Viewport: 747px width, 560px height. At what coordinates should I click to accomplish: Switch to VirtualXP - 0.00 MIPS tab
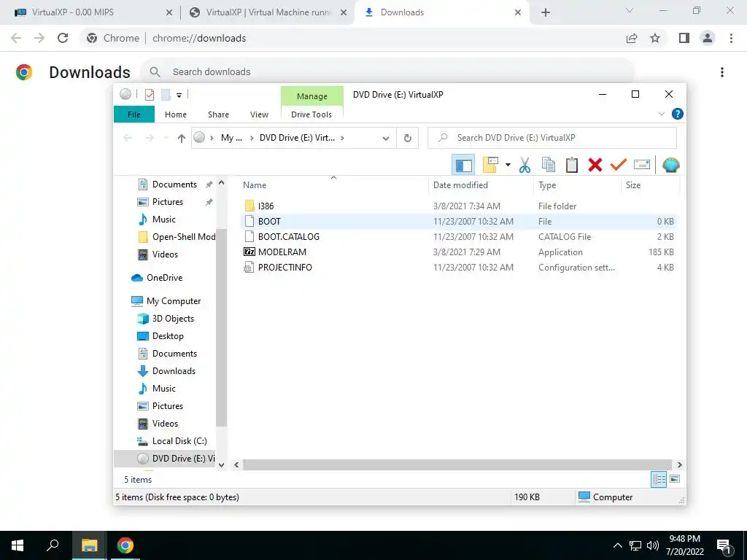click(94, 12)
